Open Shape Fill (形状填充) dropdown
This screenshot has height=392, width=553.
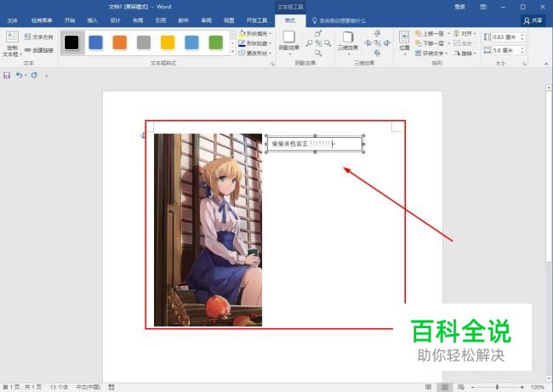point(255,33)
